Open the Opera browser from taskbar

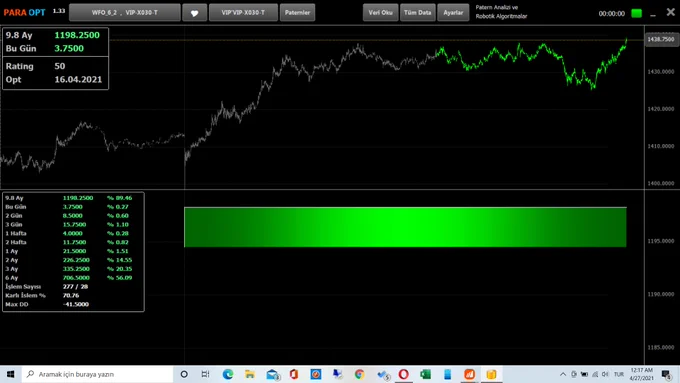[403, 374]
